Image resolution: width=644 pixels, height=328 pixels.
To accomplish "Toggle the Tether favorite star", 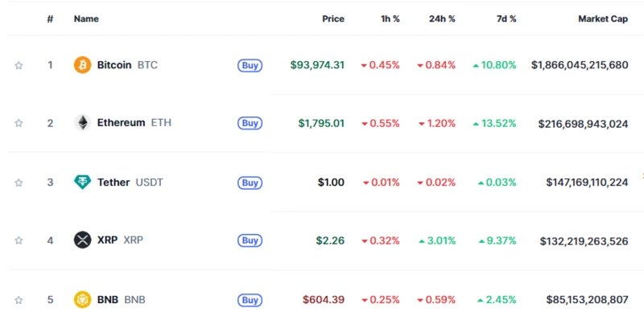I will point(19,182).
